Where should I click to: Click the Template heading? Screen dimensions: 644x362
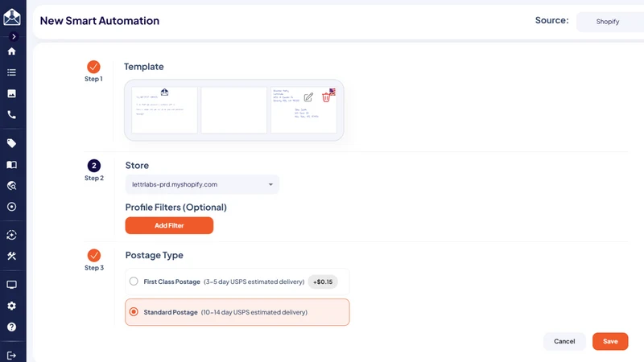tap(144, 67)
